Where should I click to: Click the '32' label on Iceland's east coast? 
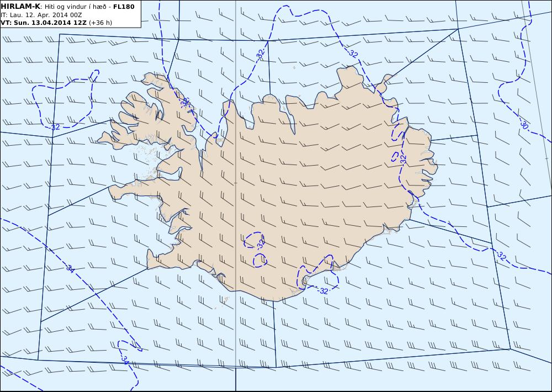404,159
